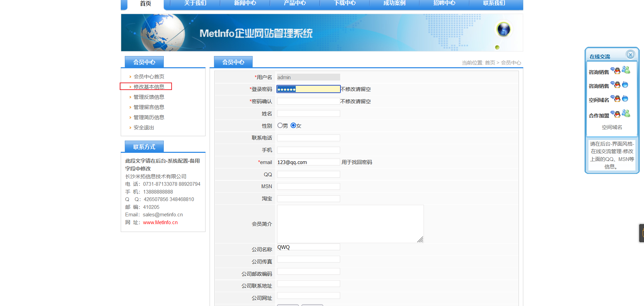The width and height of the screenshot is (644, 306).
Task: Click the green buddy icon for 合作加盟
Action: (x=627, y=114)
